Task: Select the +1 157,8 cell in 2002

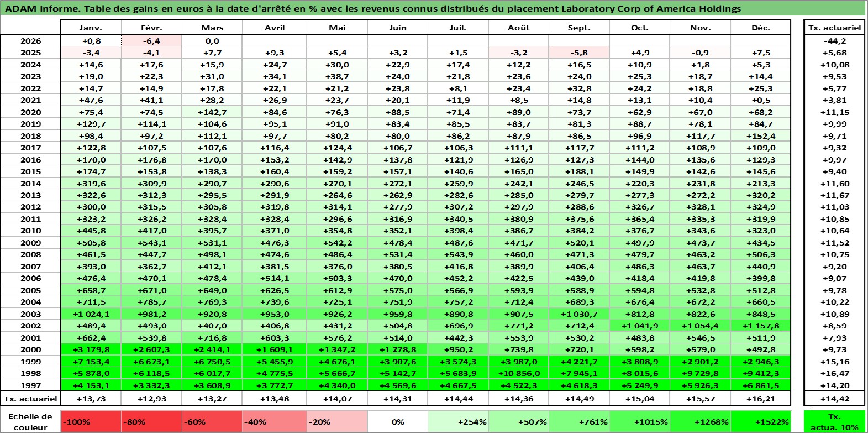Action: tap(761, 326)
